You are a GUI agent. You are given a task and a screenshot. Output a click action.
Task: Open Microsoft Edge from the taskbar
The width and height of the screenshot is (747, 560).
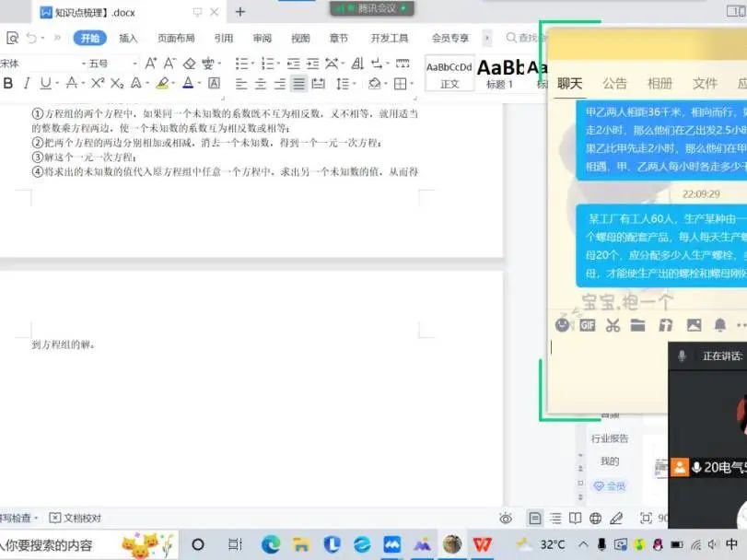tap(270, 544)
